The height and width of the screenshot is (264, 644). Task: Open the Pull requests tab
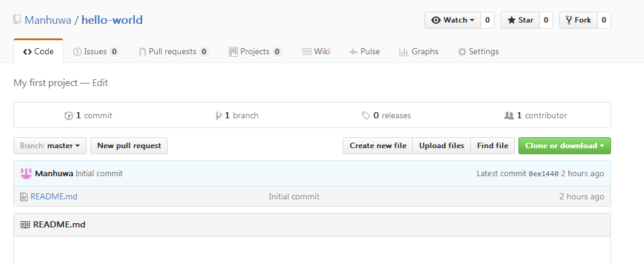[x=174, y=51]
